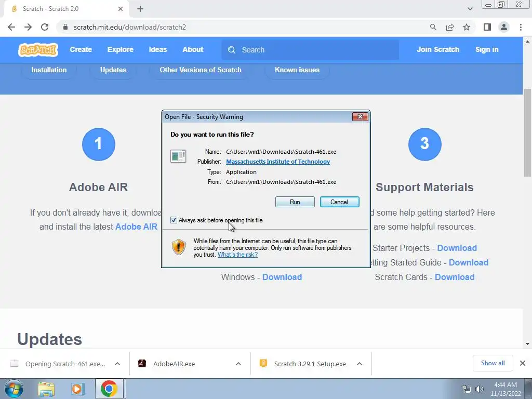
Task: Click the network tray icon
Action: pos(467,389)
